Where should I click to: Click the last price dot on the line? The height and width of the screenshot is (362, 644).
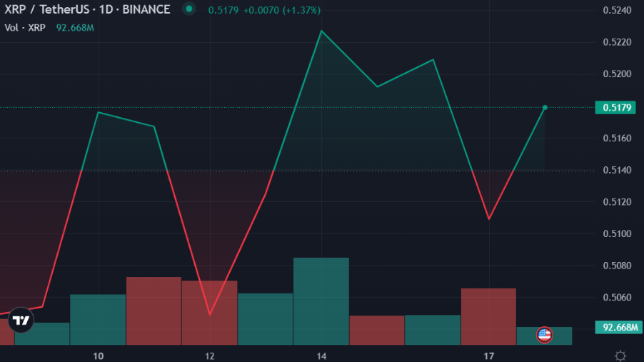coord(545,108)
